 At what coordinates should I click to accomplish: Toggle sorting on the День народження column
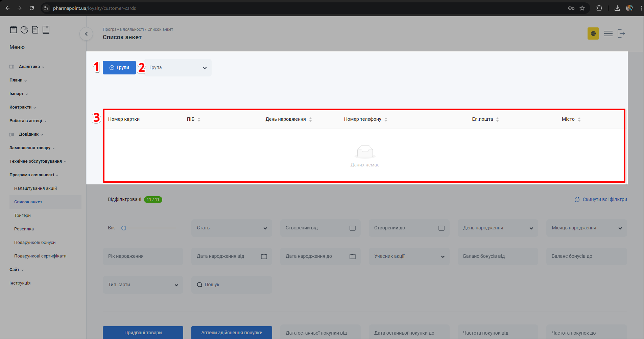(x=310, y=119)
